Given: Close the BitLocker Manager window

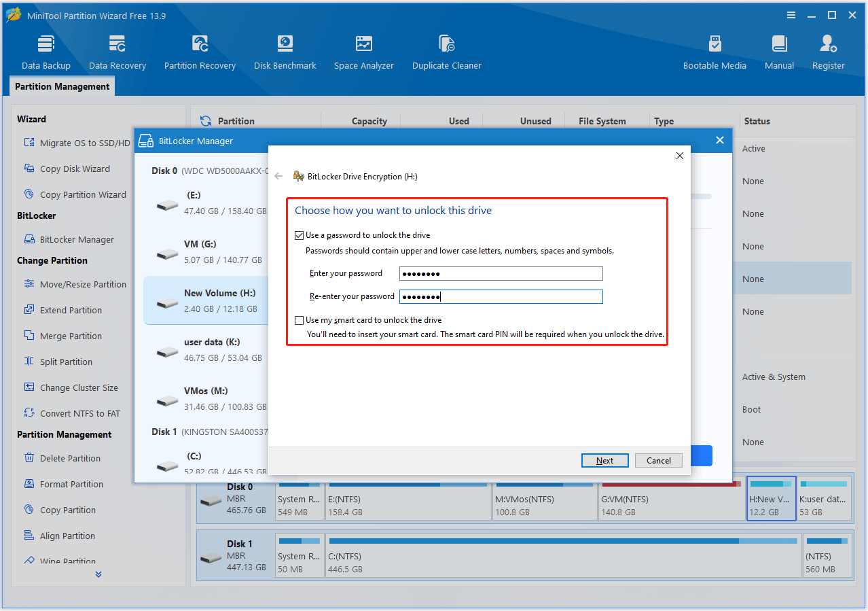Looking at the screenshot, I should point(720,140).
